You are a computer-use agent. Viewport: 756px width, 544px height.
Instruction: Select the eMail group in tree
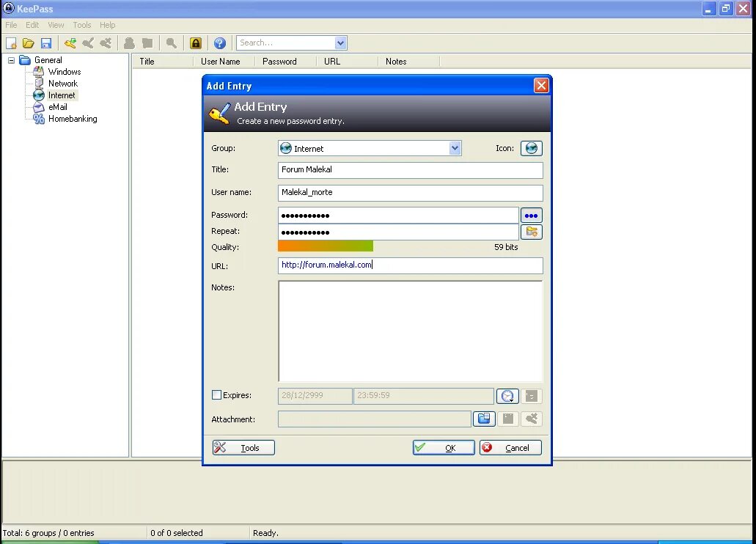57,107
